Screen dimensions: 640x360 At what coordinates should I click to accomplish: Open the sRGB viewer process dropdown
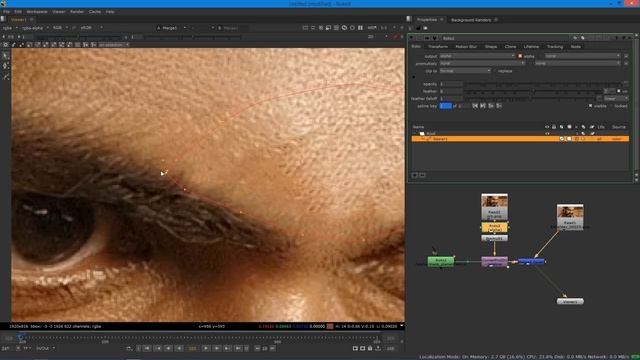click(x=91, y=28)
